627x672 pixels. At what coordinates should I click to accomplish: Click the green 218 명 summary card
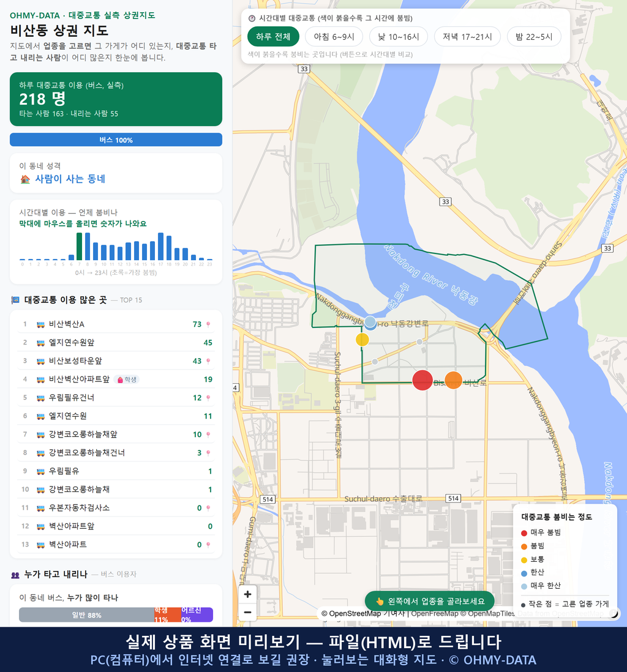116,99
